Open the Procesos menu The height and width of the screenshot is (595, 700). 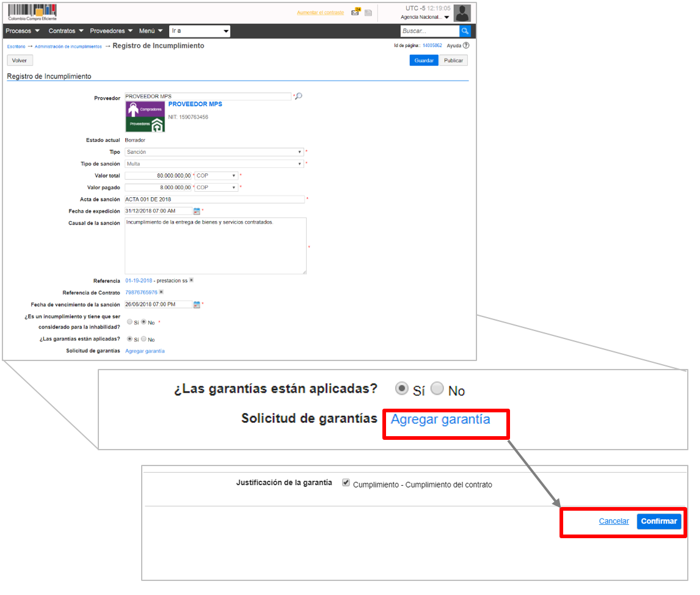[x=22, y=31]
